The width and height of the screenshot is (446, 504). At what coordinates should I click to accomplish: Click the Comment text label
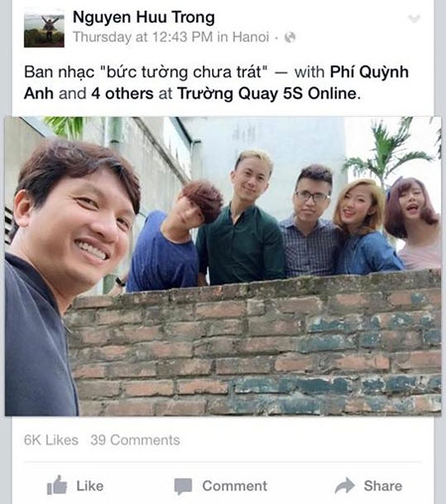coord(235,486)
